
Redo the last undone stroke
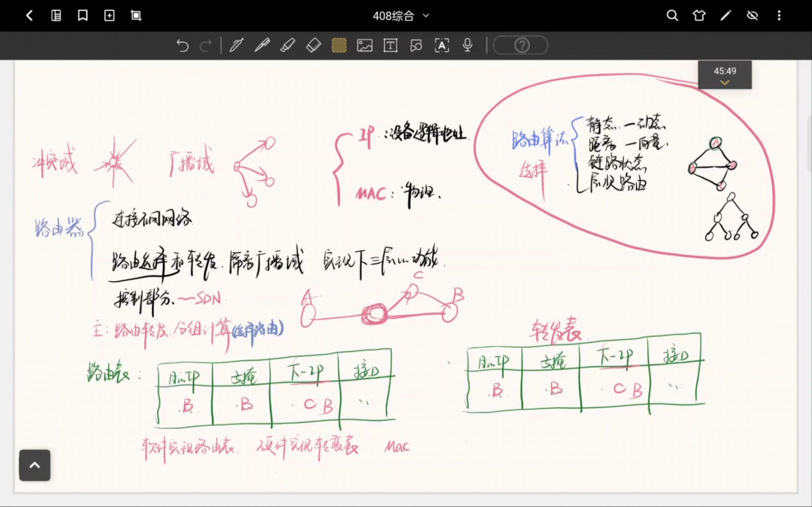(x=206, y=46)
